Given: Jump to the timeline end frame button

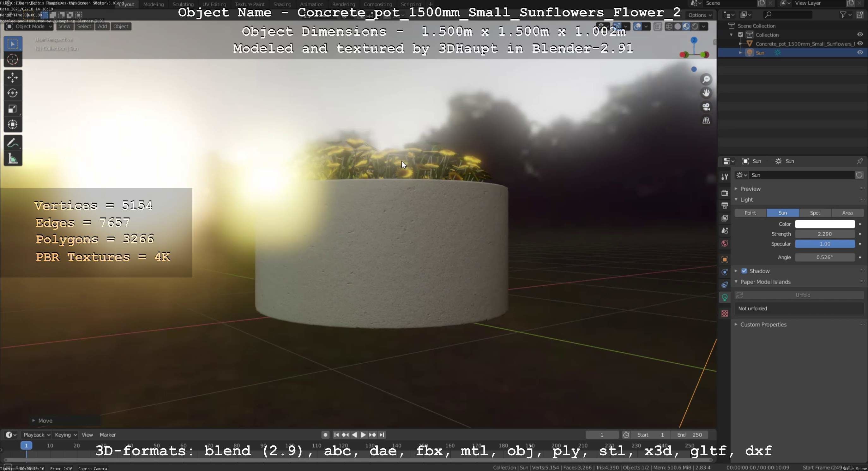Looking at the screenshot, I should [x=382, y=435].
